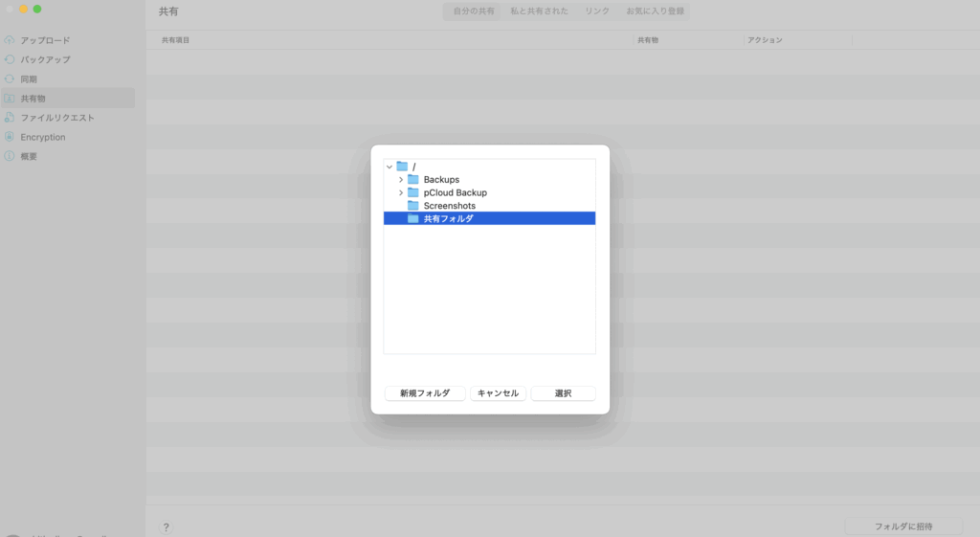Expand the pCloud Backup folder

[x=401, y=192]
